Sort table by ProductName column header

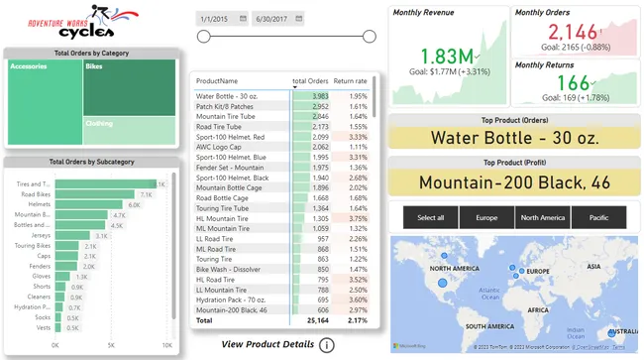click(x=217, y=81)
